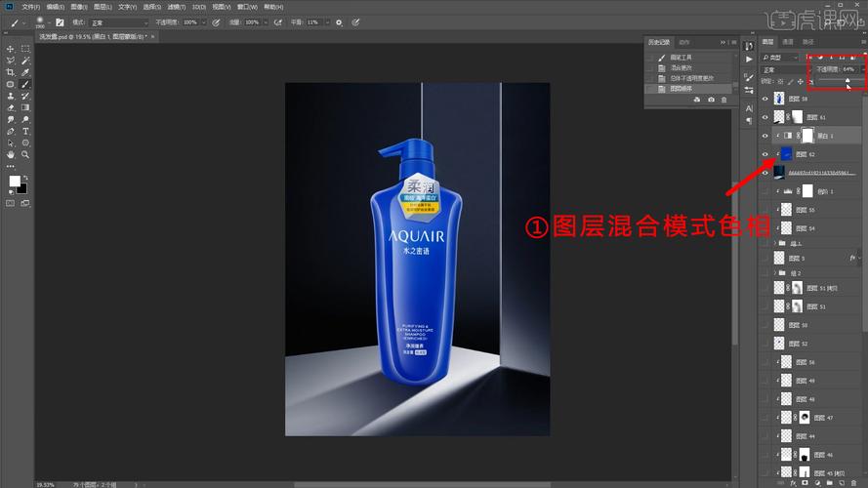Hide layer 图层 58 with eye icon

pos(765,99)
